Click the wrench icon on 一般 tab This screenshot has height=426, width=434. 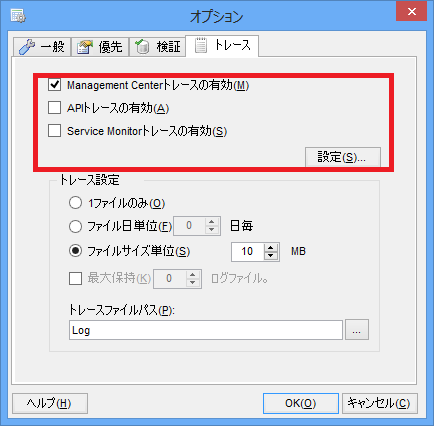(x=27, y=47)
